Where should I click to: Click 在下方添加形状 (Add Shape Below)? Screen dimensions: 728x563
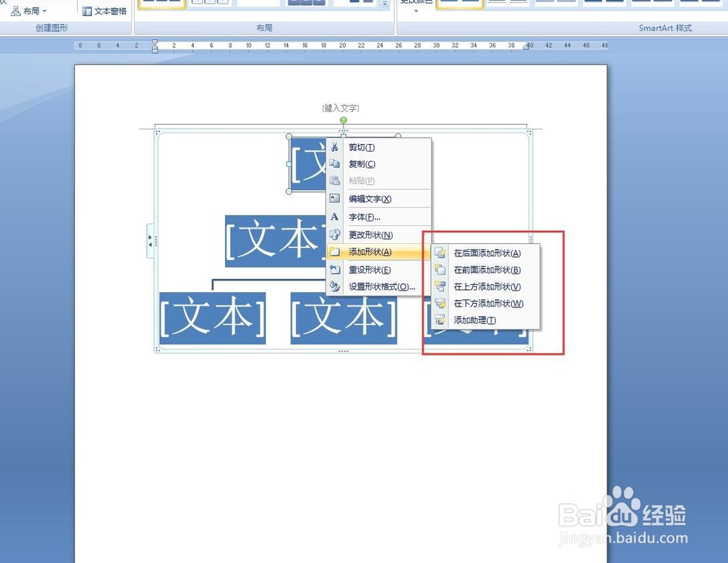489,304
